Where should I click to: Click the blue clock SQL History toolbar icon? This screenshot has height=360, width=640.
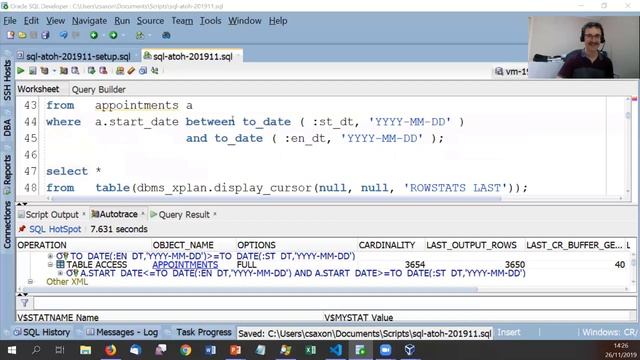point(143,71)
